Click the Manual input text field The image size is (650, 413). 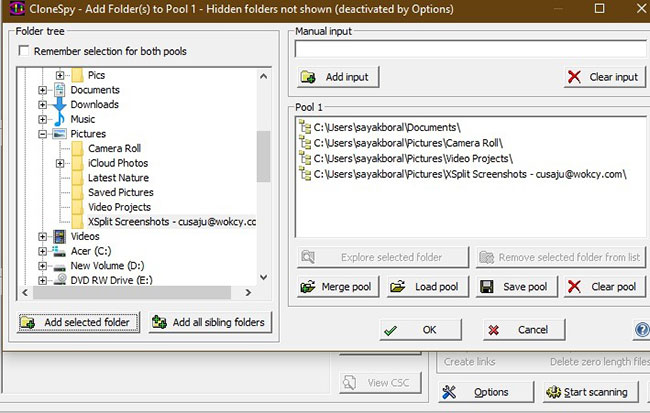[x=472, y=49]
